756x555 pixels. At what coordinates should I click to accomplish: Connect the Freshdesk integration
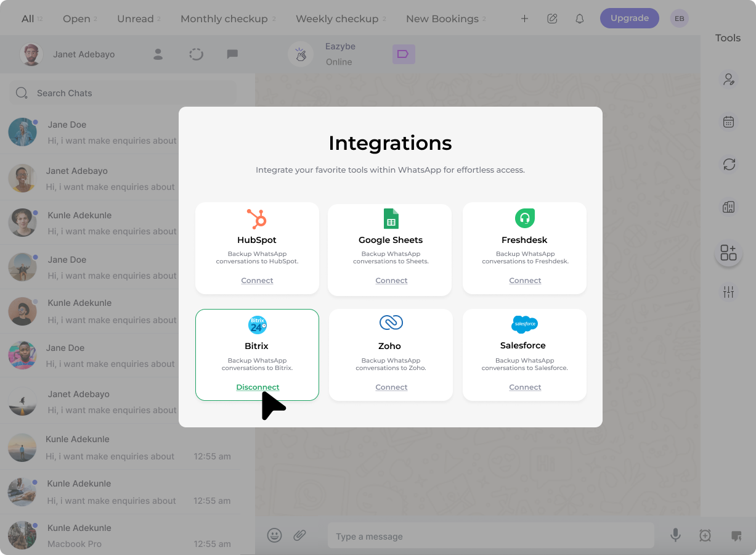525,281
